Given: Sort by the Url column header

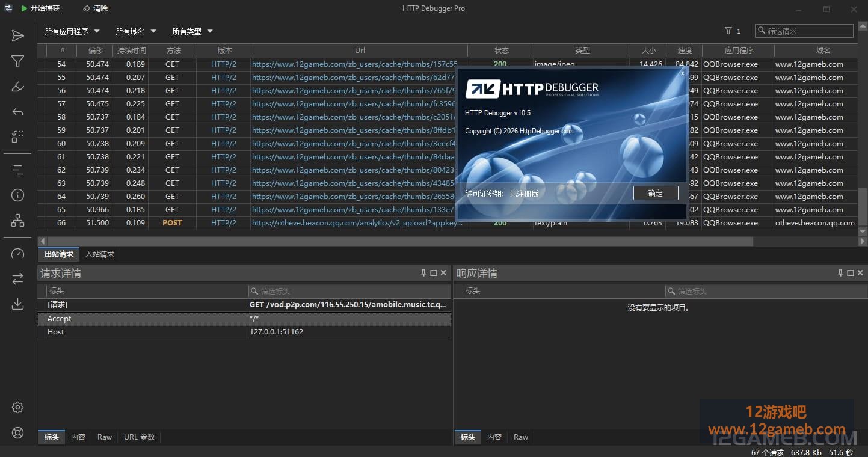Looking at the screenshot, I should coord(360,51).
